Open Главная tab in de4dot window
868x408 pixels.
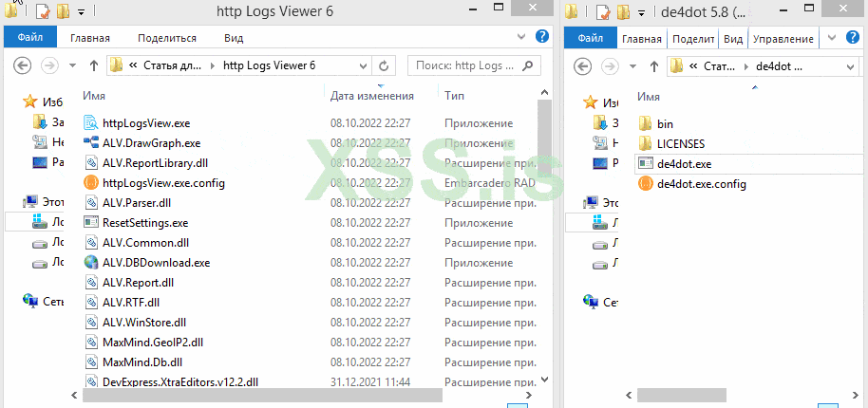click(642, 39)
